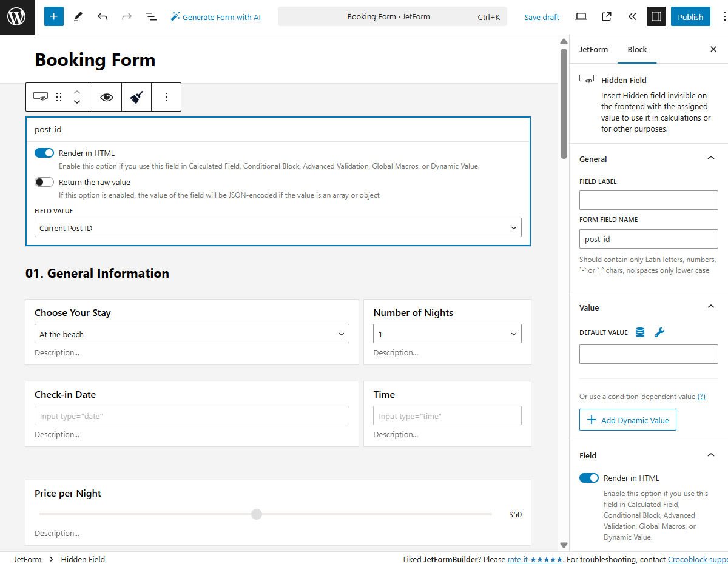728x564 pixels.
Task: Turn off Render in HTML in the sidebar
Action: coord(588,478)
